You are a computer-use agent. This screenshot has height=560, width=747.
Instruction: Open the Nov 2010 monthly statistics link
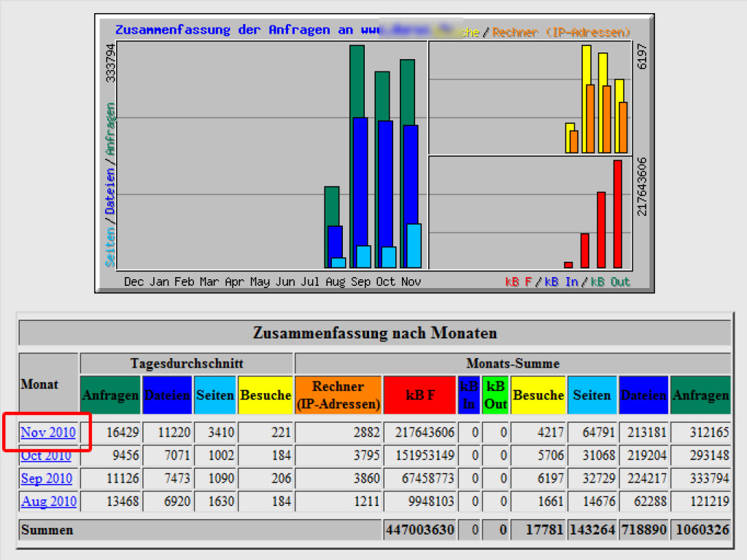coord(48,432)
